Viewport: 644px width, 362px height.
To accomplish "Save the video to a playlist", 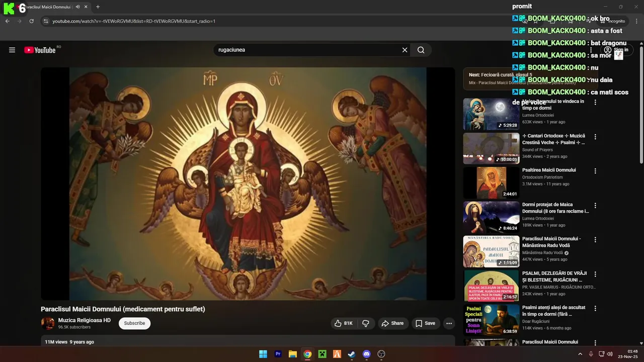I will tap(425, 323).
